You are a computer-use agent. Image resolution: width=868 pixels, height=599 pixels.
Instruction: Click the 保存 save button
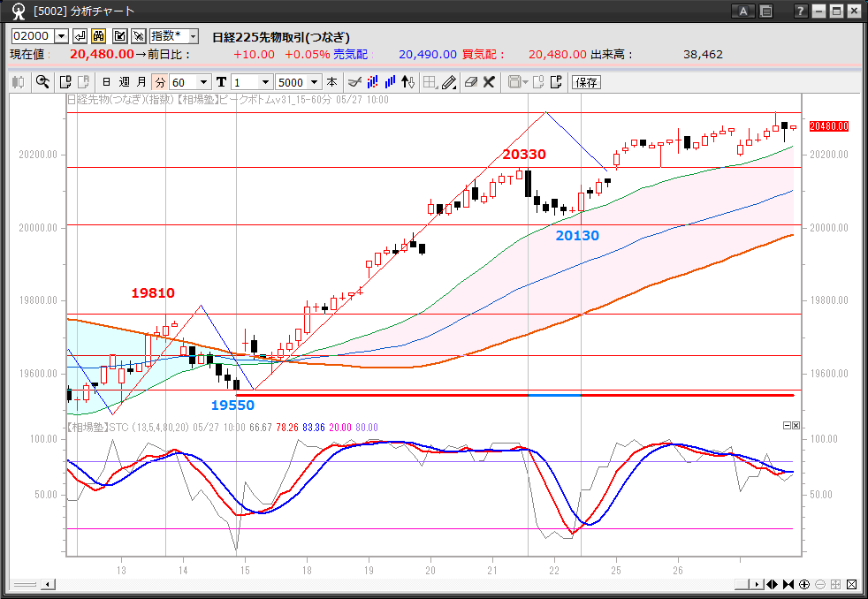coord(587,82)
